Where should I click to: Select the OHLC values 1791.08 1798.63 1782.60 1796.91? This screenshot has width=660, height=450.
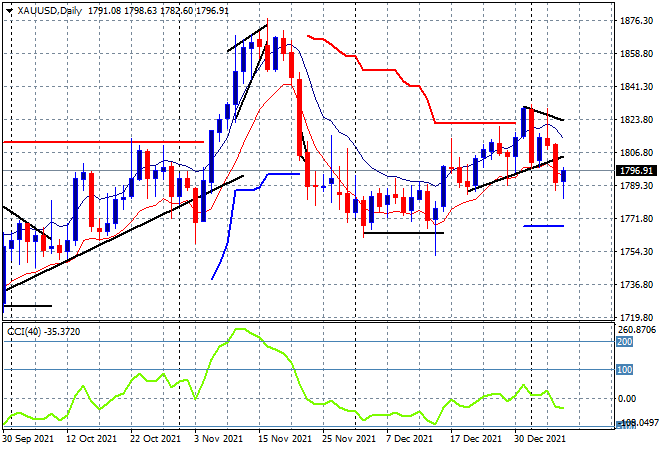click(x=158, y=11)
